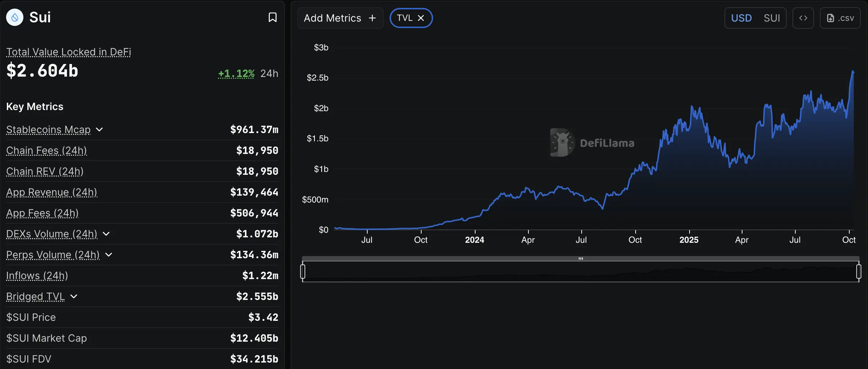Screen dimensions: 868x369
Task: Expand the Bridged TVL breakdown
Action: pos(74,296)
